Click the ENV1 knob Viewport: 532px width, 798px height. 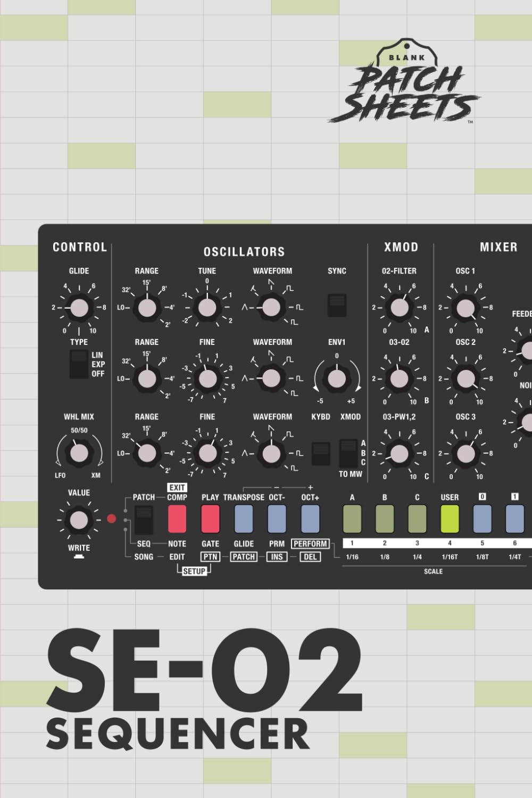coord(336,379)
